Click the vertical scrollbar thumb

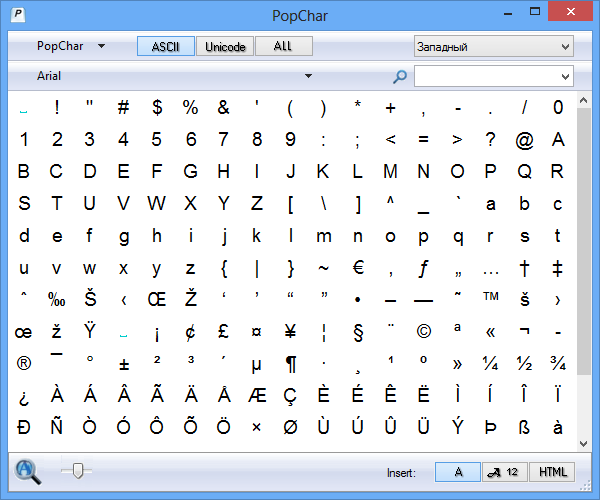click(583, 241)
